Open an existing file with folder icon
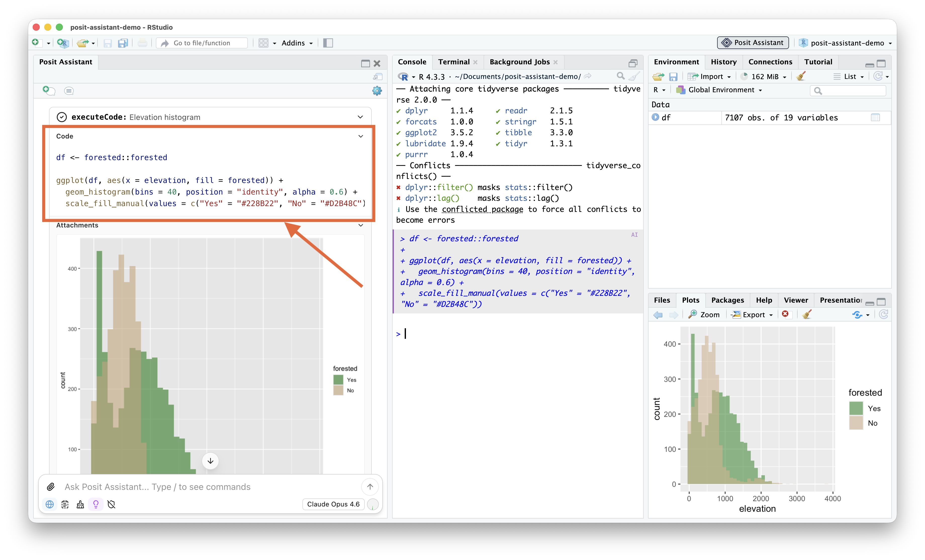Viewport: 925px width, 560px height. click(x=82, y=43)
